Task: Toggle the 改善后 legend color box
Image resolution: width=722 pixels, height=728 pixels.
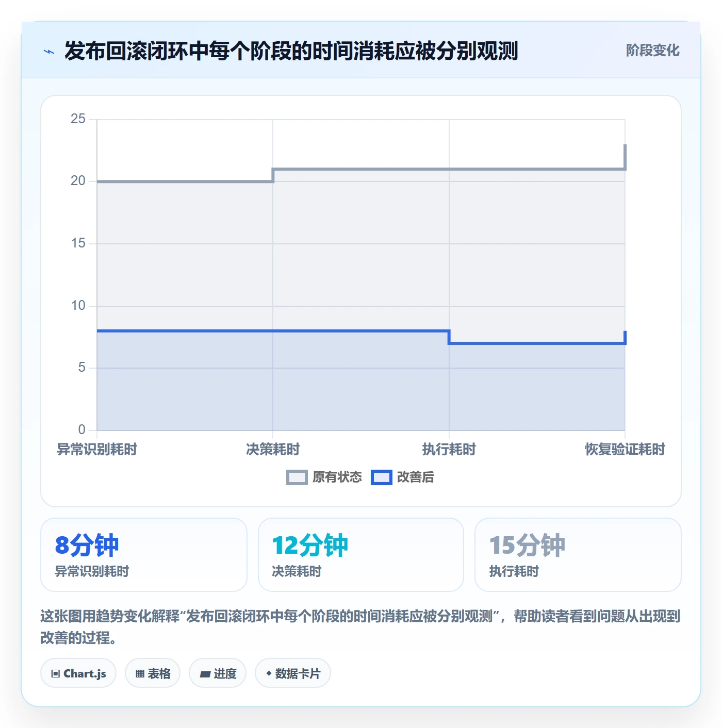Action: pyautogui.click(x=382, y=477)
